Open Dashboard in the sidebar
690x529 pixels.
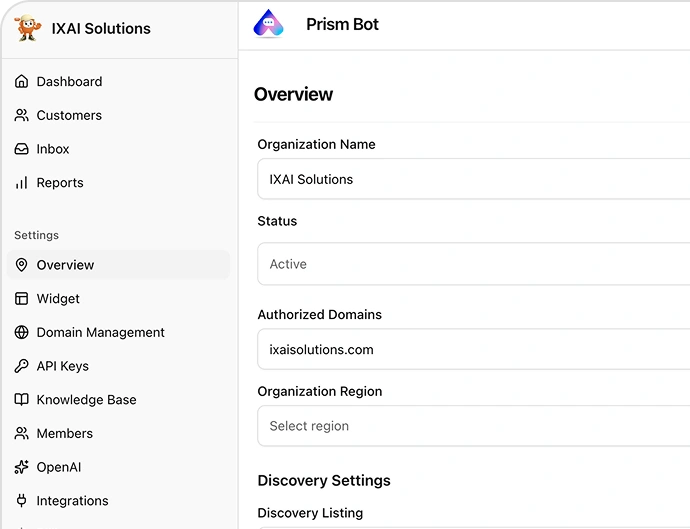coord(118,81)
